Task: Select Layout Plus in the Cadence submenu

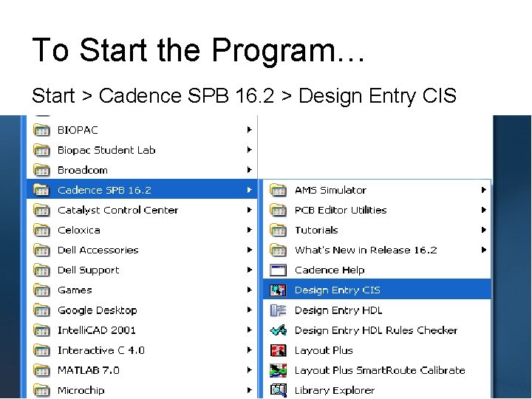Action: (x=377, y=349)
